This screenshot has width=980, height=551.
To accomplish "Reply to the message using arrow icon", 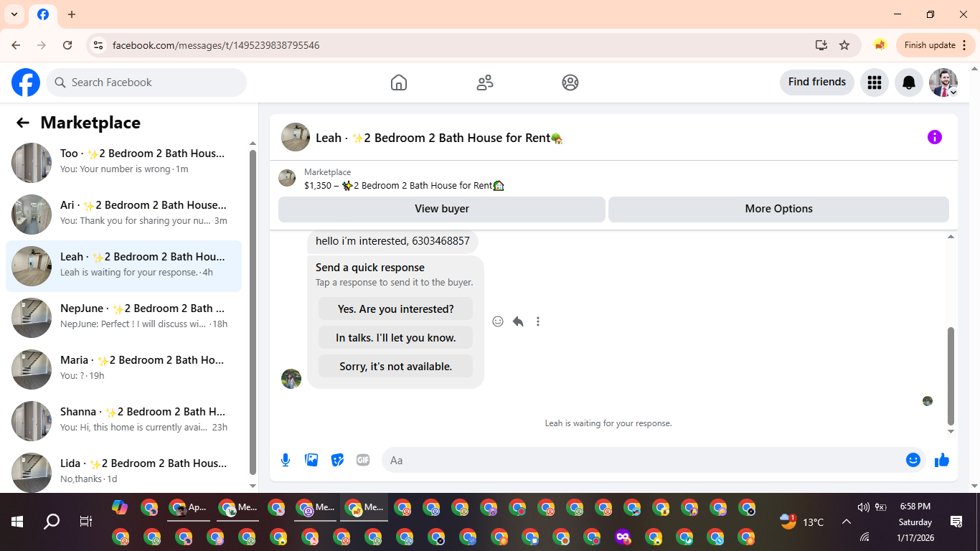I will coord(518,321).
